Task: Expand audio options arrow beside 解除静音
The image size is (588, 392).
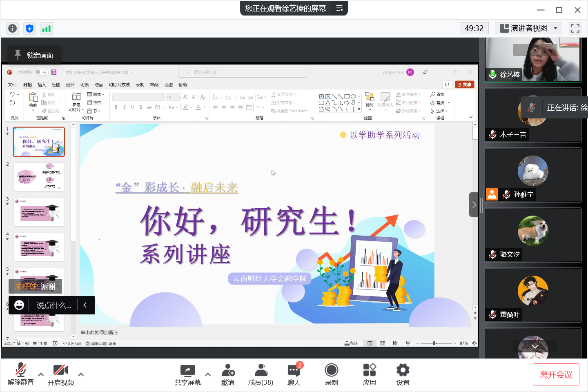Action: pos(41,374)
